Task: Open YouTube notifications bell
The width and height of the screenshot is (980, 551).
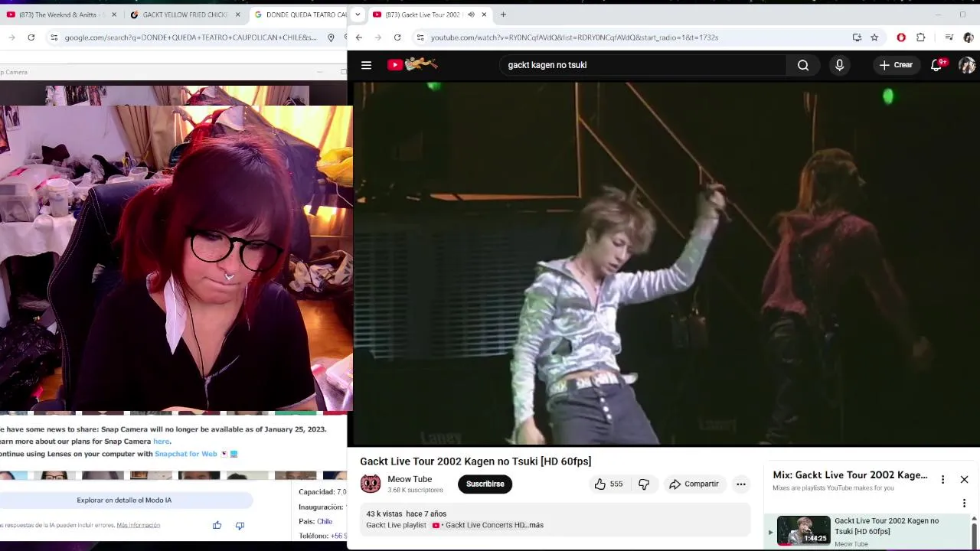Action: (x=936, y=65)
